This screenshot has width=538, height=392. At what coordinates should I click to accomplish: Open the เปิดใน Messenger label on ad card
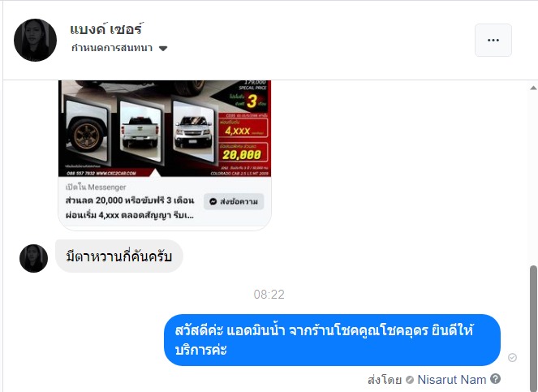(96, 187)
